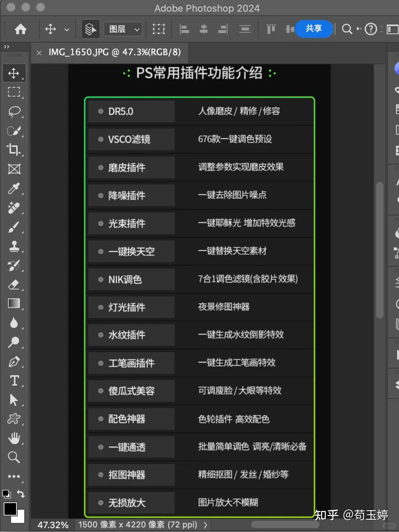Viewport: 399px width, 532px height.
Task: Click the "NIK调色" label in canvas
Action: click(125, 280)
